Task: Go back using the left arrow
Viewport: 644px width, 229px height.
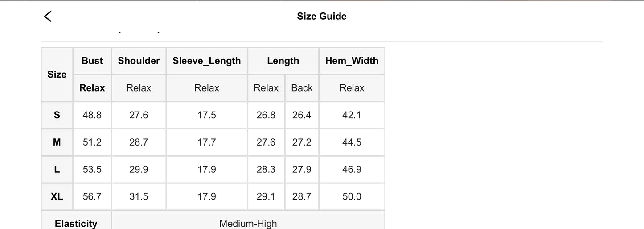Action: coord(48,17)
